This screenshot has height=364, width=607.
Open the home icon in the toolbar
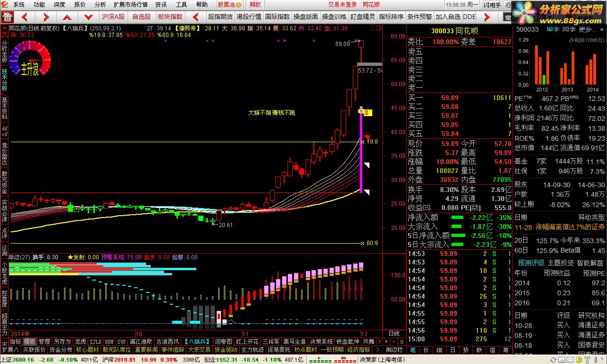[x=7, y=17]
